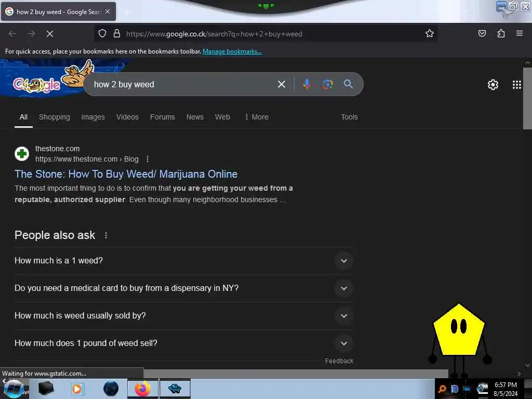Open the Extensions puzzle-piece icon
The width and height of the screenshot is (532, 399).
click(501, 34)
